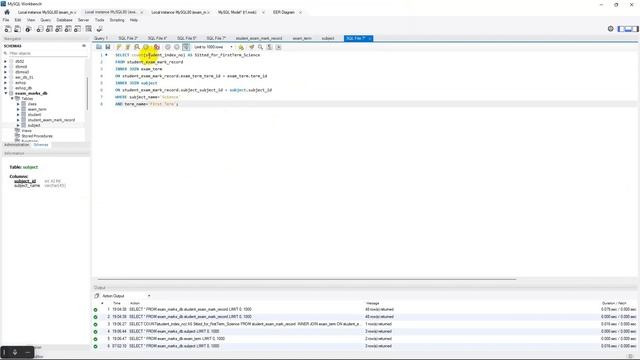Create a new stored procedure toolbar icon
The height and width of the screenshot is (360, 640).
coord(68,29)
